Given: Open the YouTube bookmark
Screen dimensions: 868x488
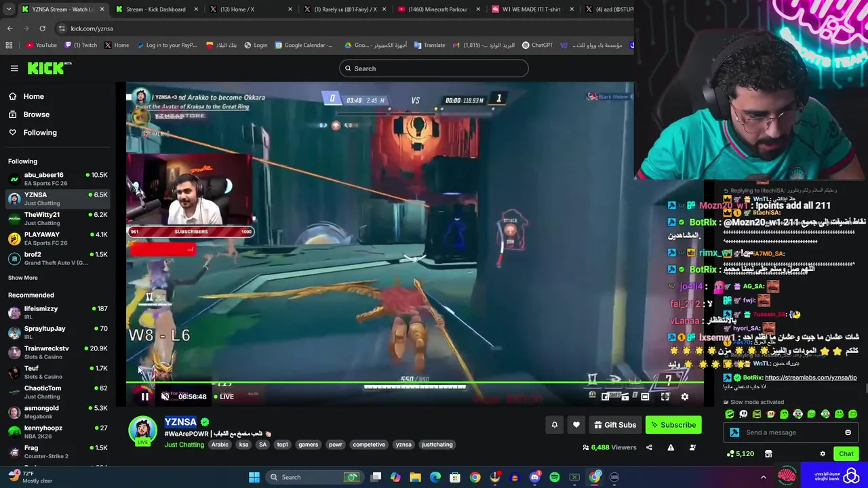Looking at the screenshot, I should tap(41, 45).
